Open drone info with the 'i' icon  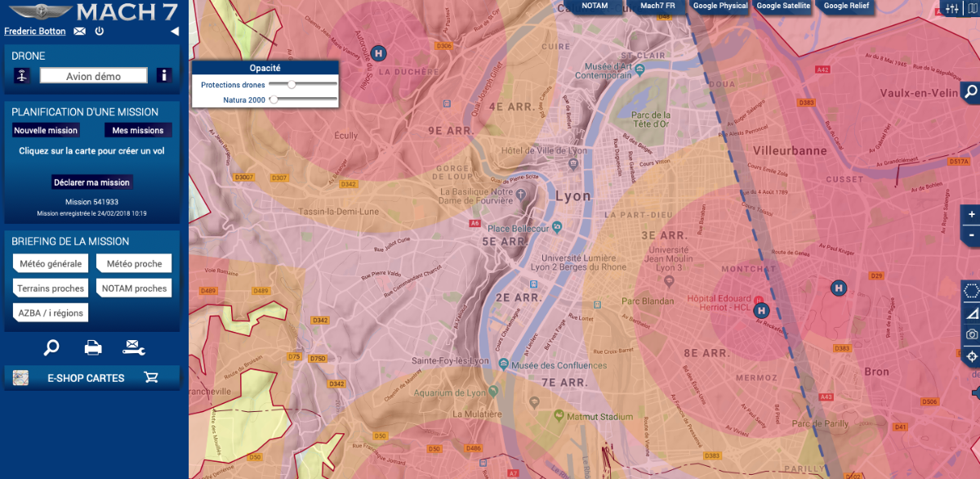click(x=163, y=76)
